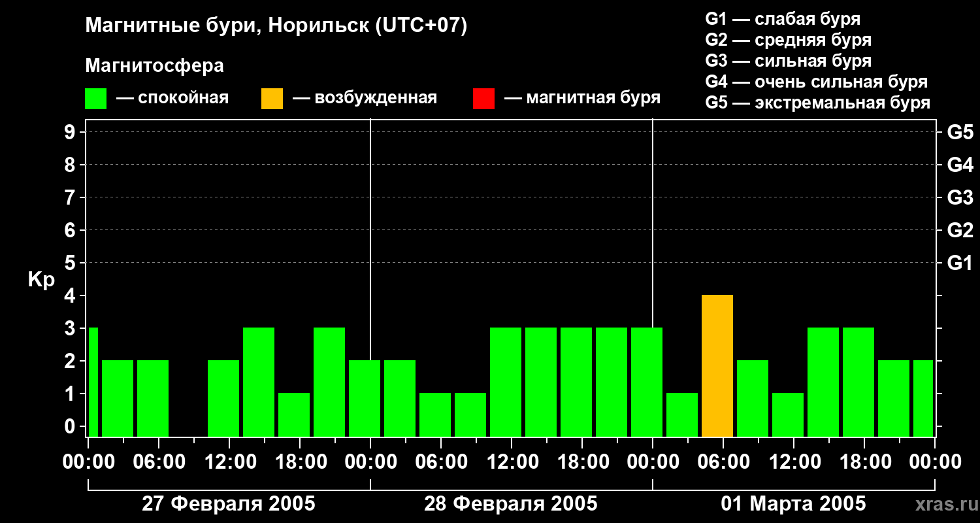Viewport: 980px width, 523px height.
Task: Click the 06:00 time label above "01 Марта 2005"
Action: coord(723,462)
